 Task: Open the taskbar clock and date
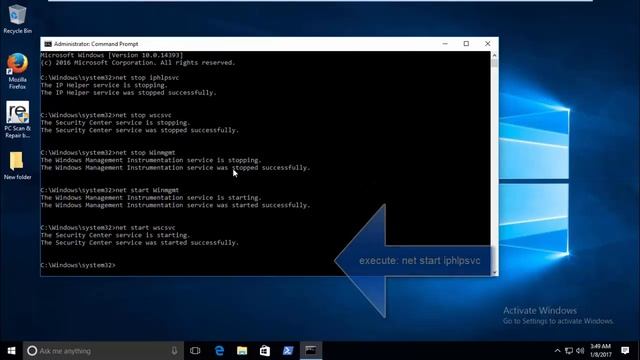tap(601, 351)
